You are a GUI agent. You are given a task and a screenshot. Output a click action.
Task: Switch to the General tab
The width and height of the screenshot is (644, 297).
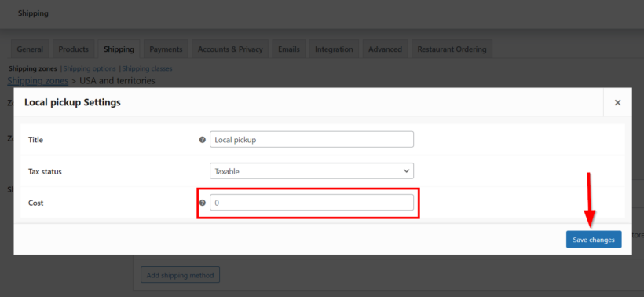30,49
